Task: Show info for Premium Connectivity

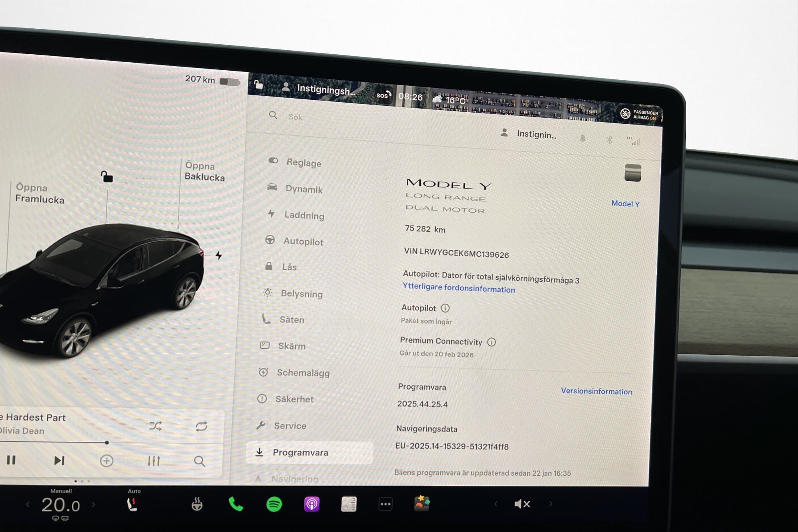Action: tap(492, 342)
